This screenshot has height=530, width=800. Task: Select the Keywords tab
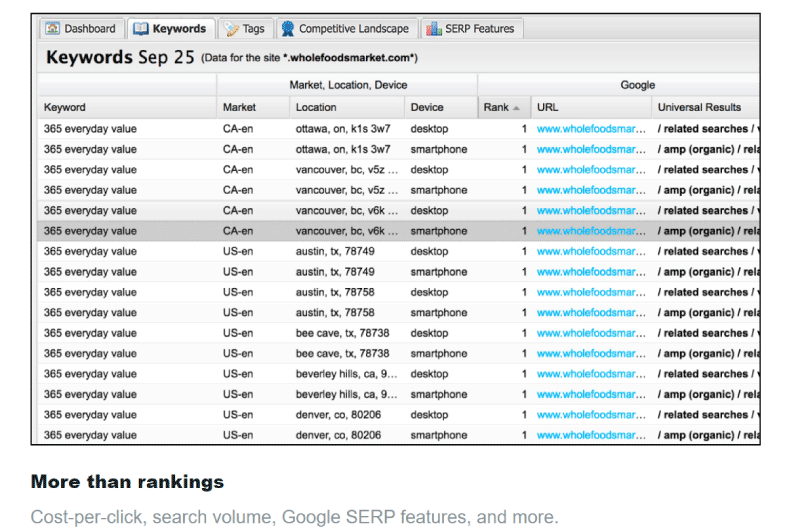tap(171, 29)
